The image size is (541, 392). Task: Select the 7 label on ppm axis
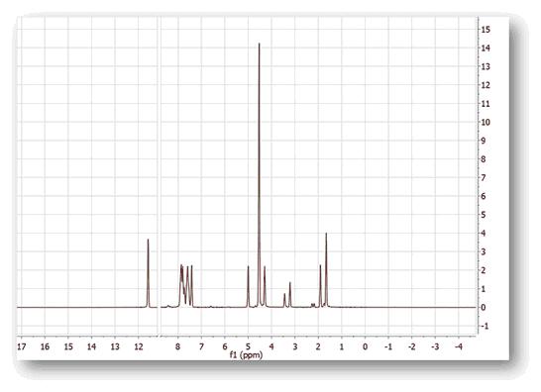click(x=201, y=346)
